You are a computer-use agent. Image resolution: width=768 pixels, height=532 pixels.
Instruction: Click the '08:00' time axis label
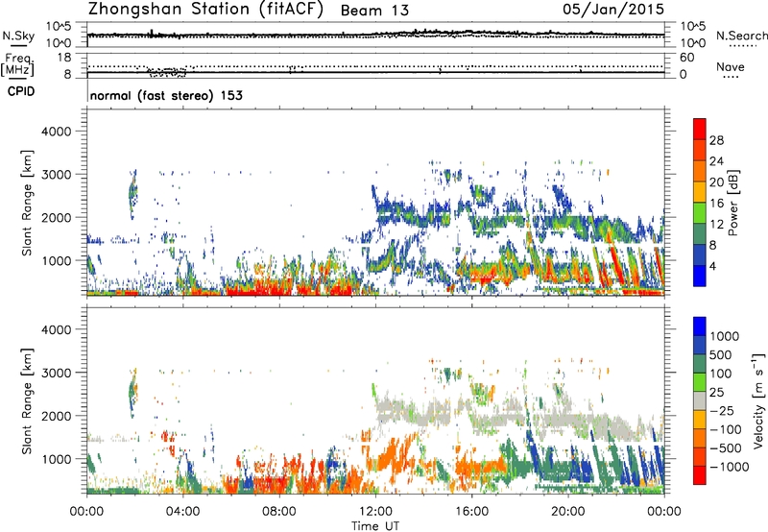[x=279, y=512]
